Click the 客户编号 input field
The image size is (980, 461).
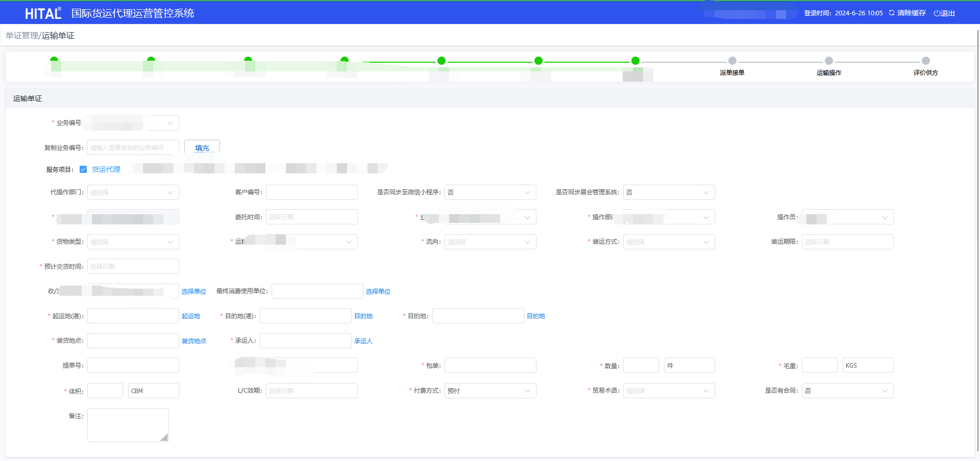312,192
